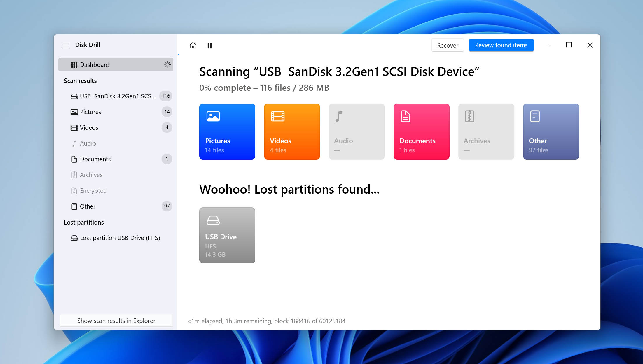This screenshot has height=364, width=643.
Task: Select Pictures in the sidebar
Action: [x=116, y=112]
